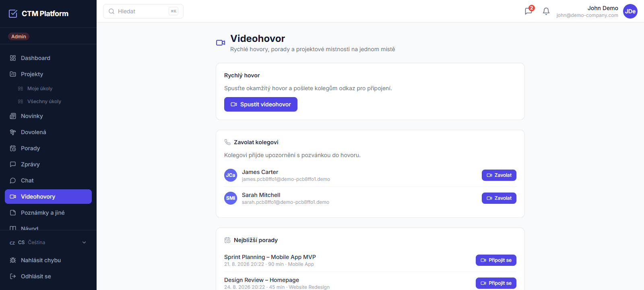Click the Projekty folder icon
The width and height of the screenshot is (644, 290).
pyautogui.click(x=13, y=74)
